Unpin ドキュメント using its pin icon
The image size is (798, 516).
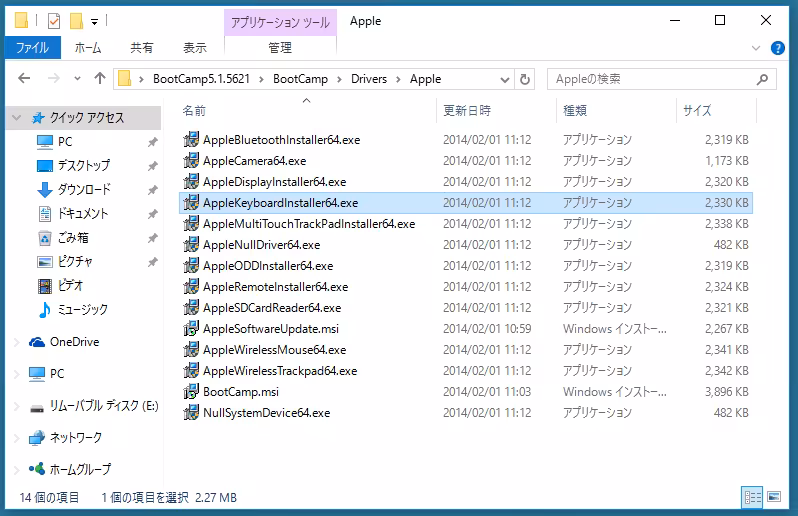pyautogui.click(x=153, y=214)
